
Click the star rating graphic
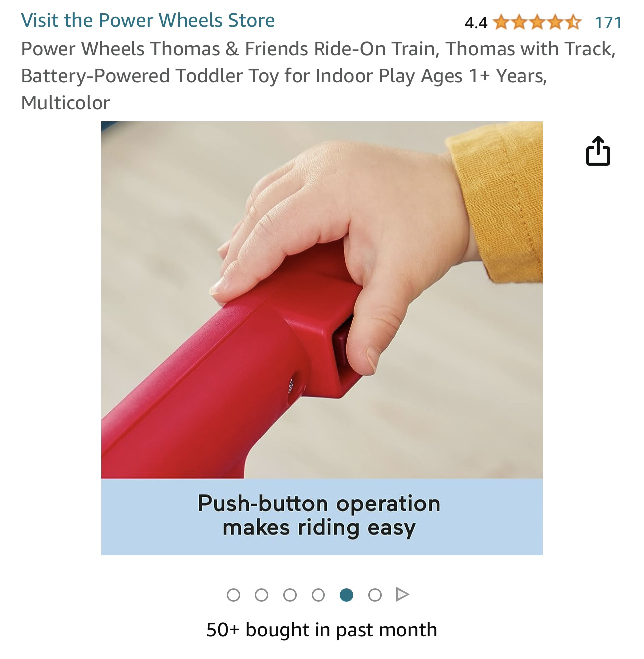(537, 22)
